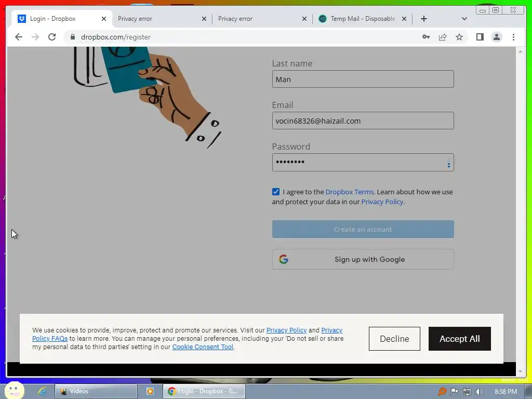Click page scrollbar up arrow
This screenshot has width=532, height=399.
click(x=520, y=51)
